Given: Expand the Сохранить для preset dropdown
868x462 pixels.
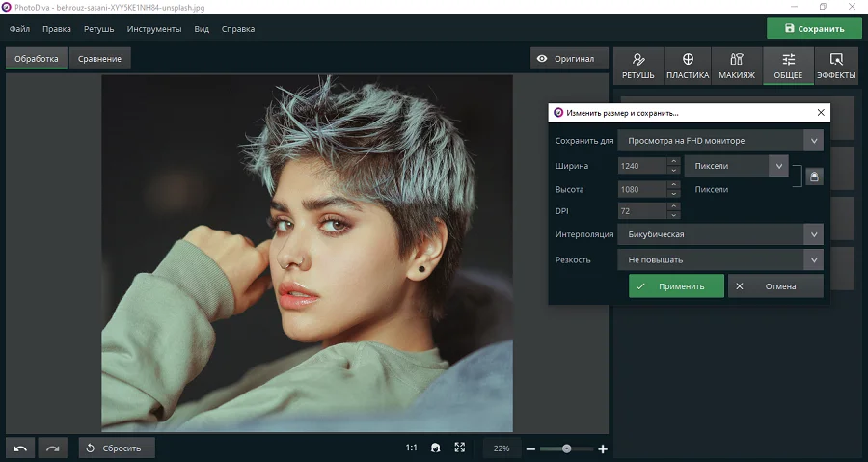Looking at the screenshot, I should coord(719,141).
